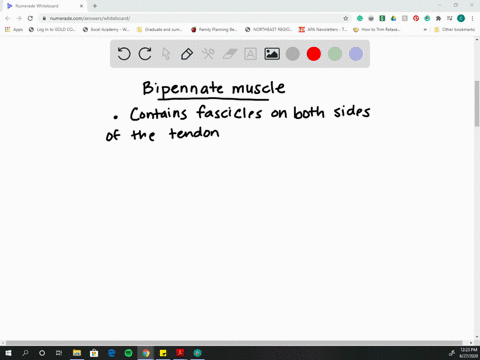Open Spotify from the taskbar
This screenshot has height=360, width=480.
click(128, 353)
